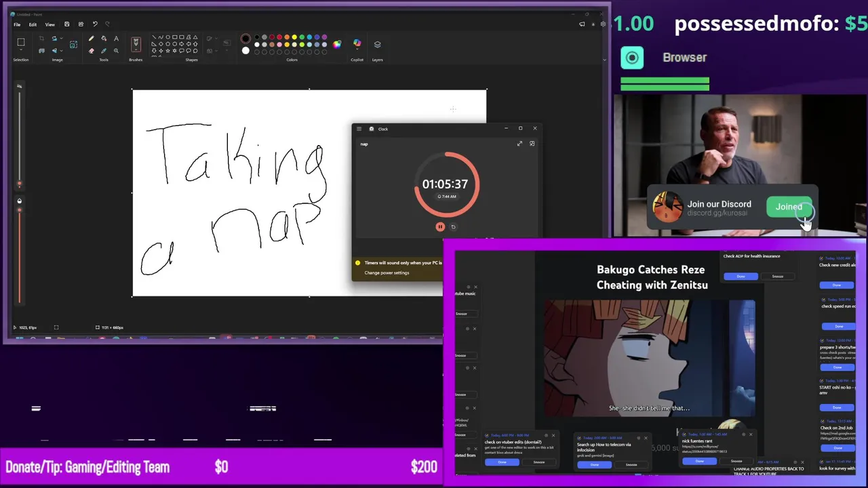Pick the rectangle shape in Shapes gallery
Screen dimensions: 868x488
[x=175, y=37]
